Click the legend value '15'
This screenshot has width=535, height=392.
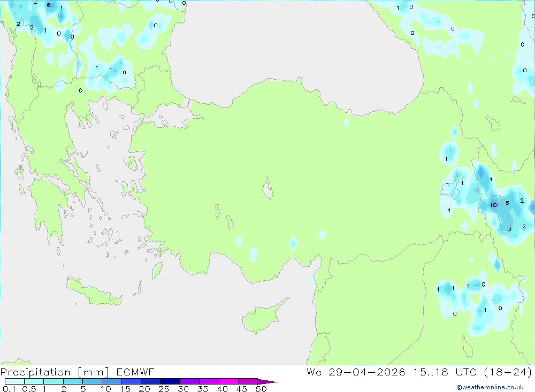pos(125,389)
